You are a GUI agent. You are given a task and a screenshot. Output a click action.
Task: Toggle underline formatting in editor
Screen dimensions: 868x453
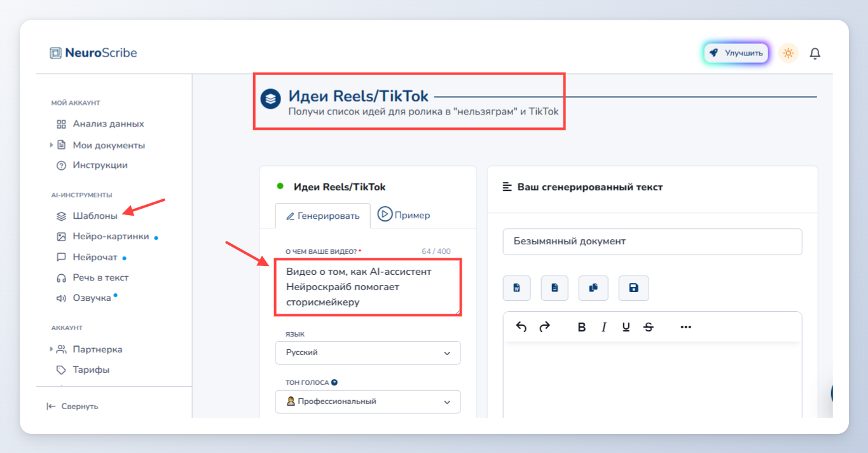pyautogui.click(x=626, y=327)
